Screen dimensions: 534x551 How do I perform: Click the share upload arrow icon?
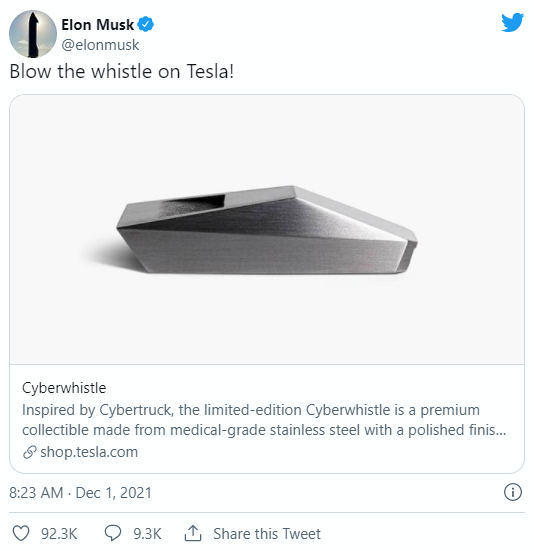click(193, 533)
